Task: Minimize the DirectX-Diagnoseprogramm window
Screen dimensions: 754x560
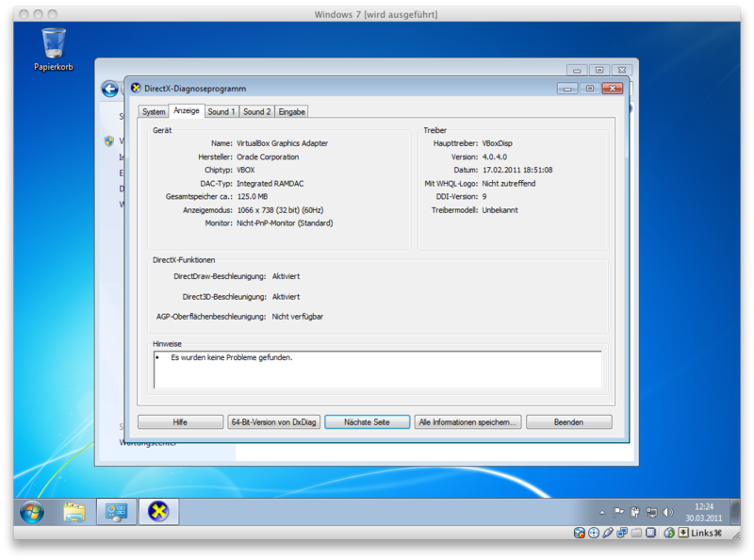Action: point(567,89)
